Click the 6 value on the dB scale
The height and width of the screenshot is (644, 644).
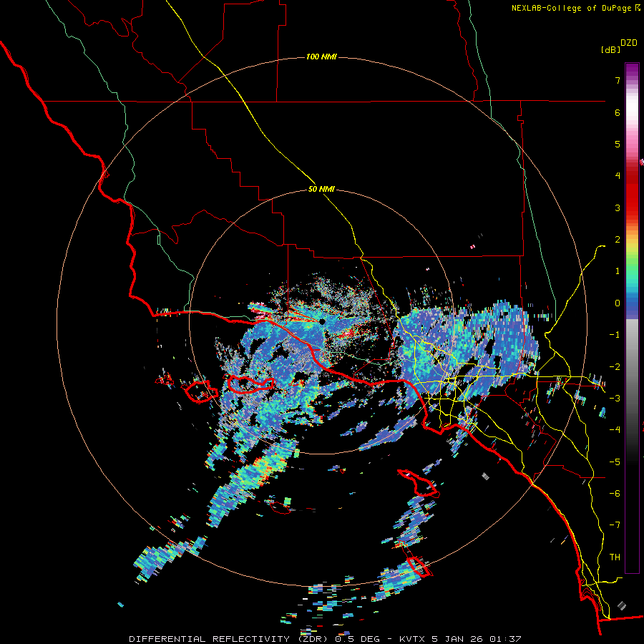pos(618,112)
